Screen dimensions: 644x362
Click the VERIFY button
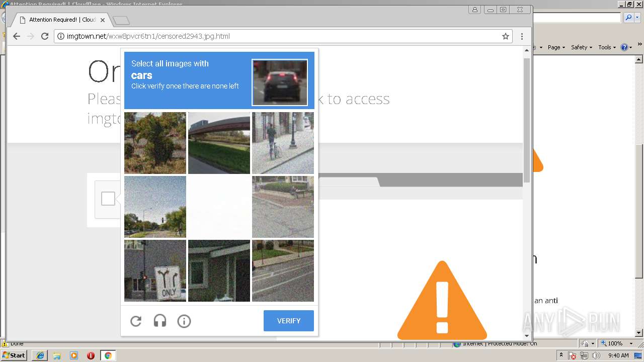[289, 321]
